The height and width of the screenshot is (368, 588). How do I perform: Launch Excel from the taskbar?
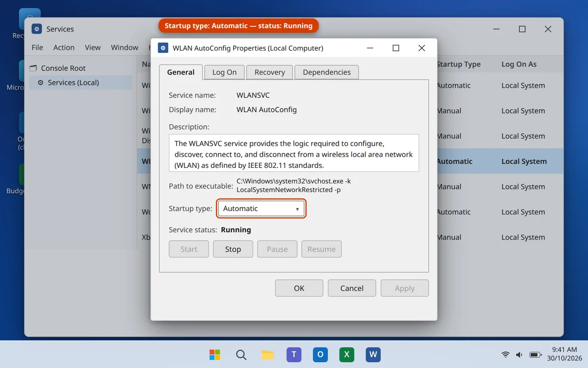(x=346, y=354)
